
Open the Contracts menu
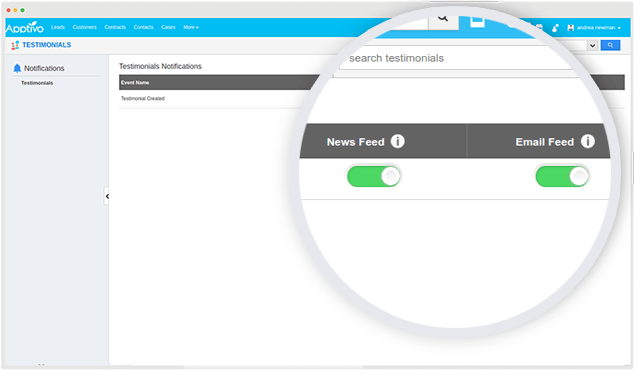[115, 27]
